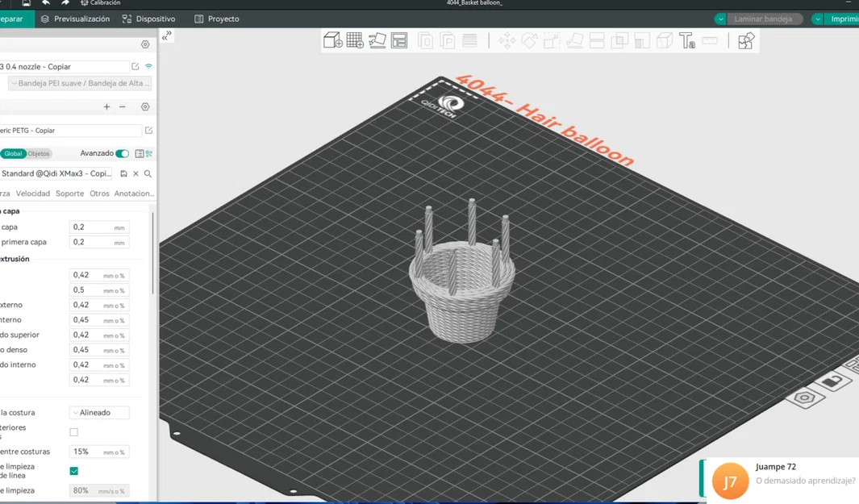Select the Support painting tool icon
Screen dimensions: 859x504
pyautogui.click(x=641, y=40)
